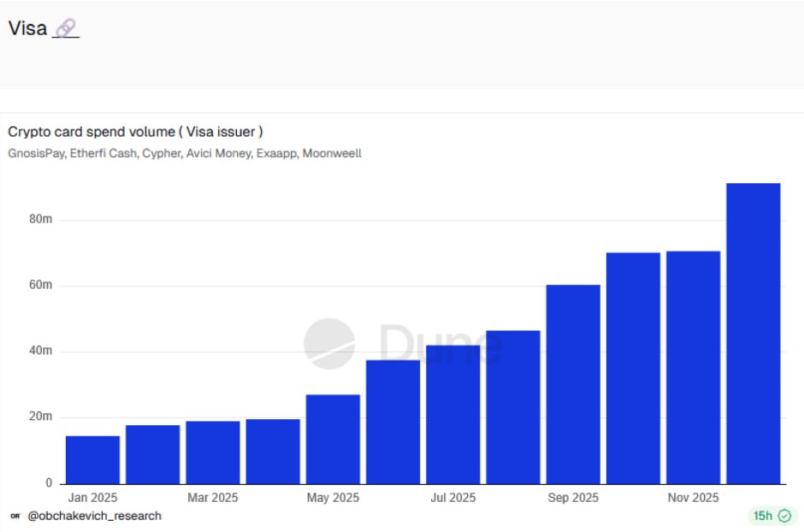Click the Visa heading text

(27, 28)
